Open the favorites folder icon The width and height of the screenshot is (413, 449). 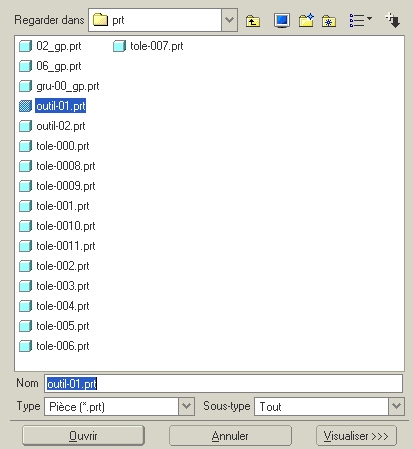[329, 21]
